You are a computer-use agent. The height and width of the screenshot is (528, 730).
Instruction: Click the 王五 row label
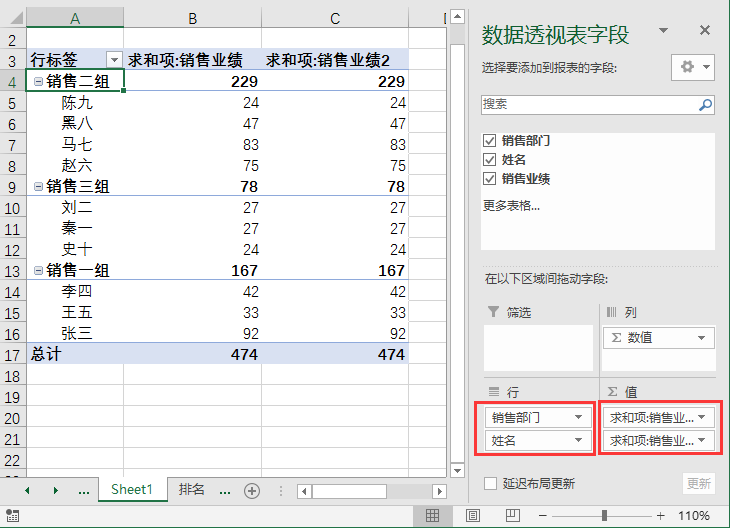click(77, 312)
